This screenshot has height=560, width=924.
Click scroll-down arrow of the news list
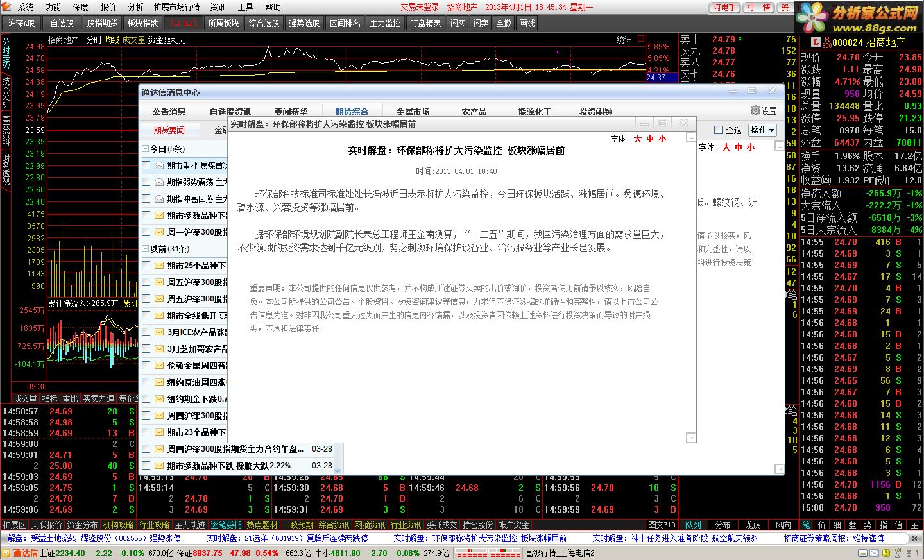click(x=338, y=470)
